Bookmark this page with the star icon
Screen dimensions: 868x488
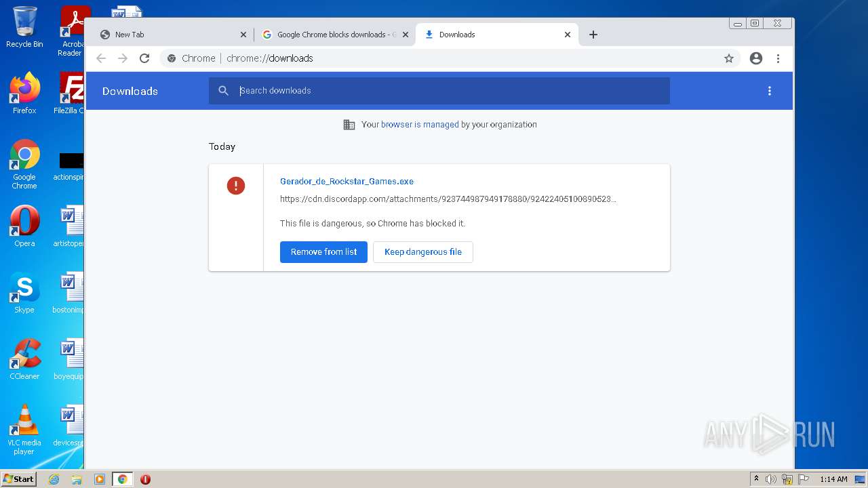pyautogui.click(x=729, y=58)
